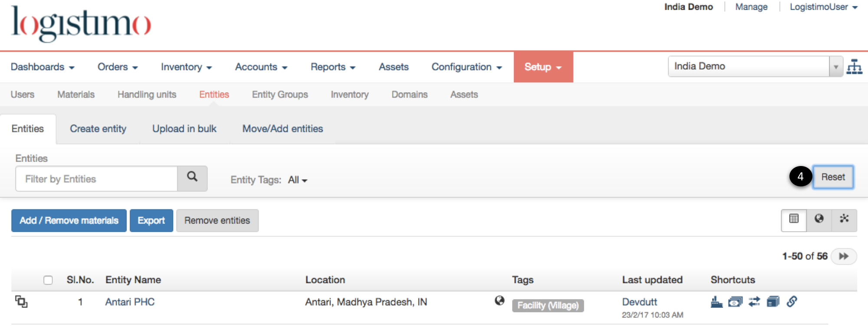Click Remove entities button
Screen dimensions: 868x326
tap(217, 220)
